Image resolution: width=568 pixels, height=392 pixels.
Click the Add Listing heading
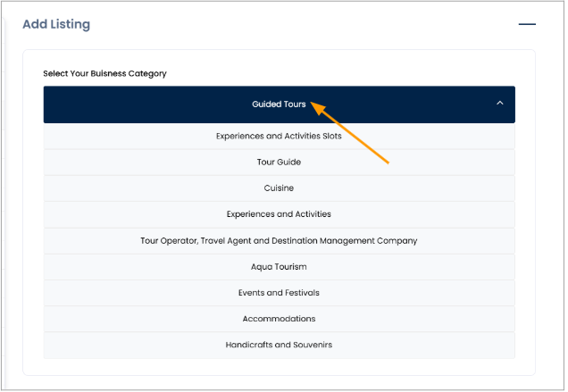tap(56, 24)
